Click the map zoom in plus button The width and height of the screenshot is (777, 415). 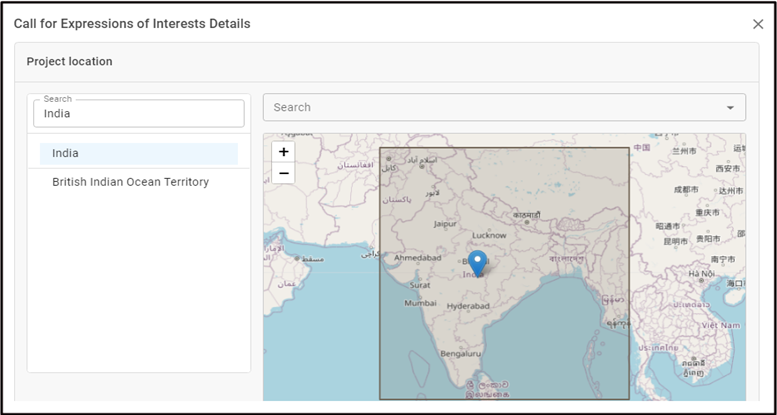point(284,152)
